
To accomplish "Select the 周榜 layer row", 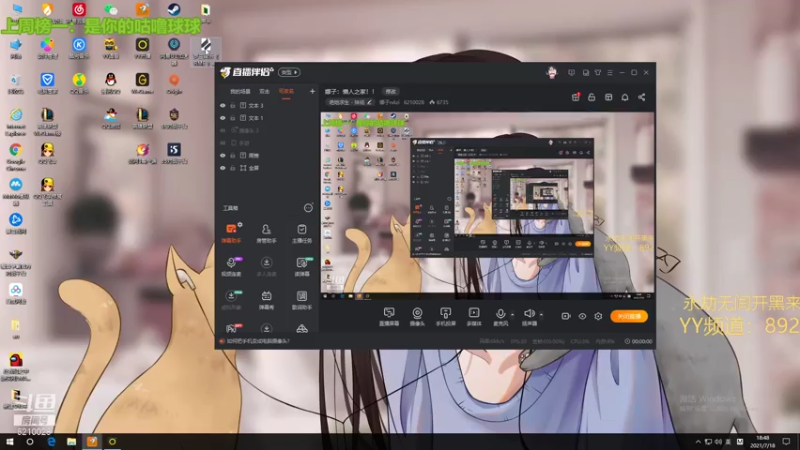I will (266, 156).
